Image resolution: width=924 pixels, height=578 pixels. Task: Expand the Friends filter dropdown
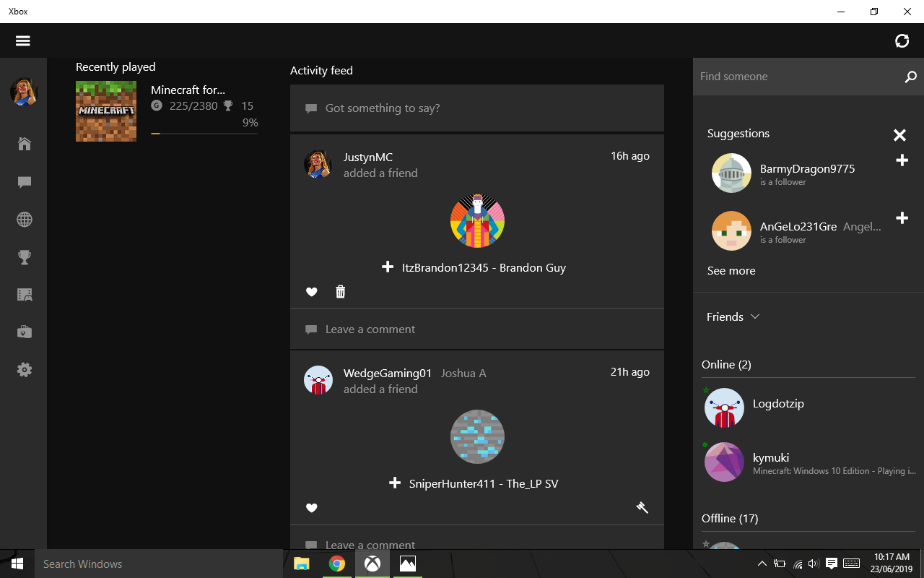(733, 316)
